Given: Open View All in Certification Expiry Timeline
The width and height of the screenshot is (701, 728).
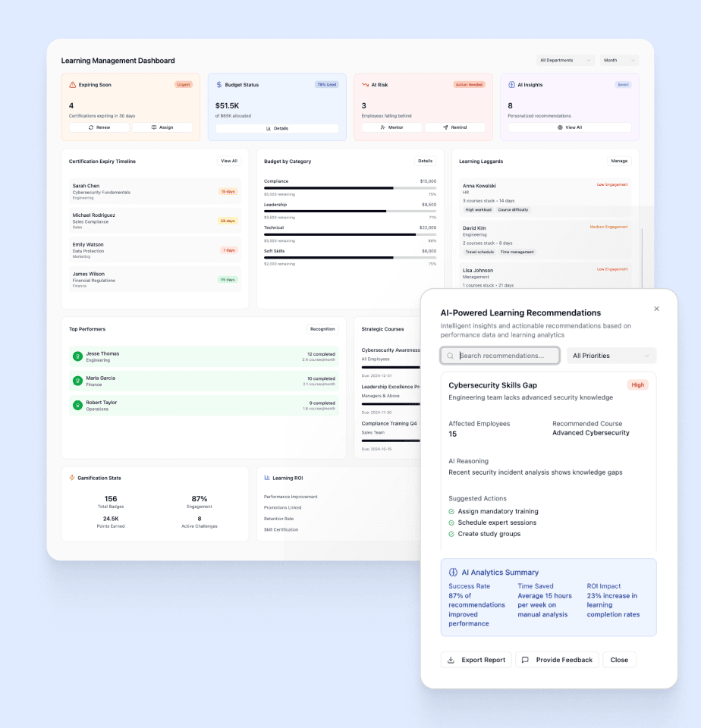Looking at the screenshot, I should tap(229, 162).
